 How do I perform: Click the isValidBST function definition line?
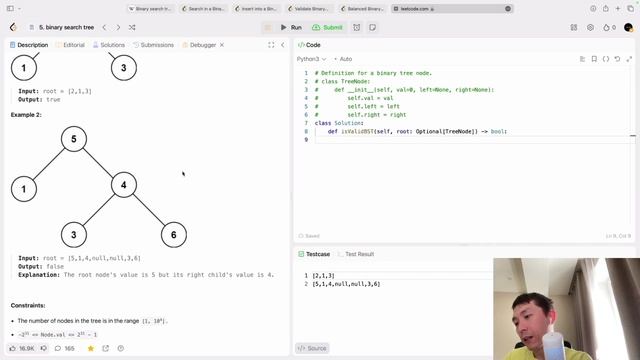tap(417, 131)
